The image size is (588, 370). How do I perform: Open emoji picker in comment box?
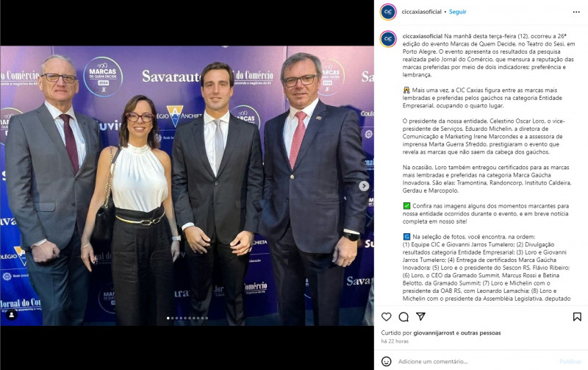pyautogui.click(x=387, y=361)
